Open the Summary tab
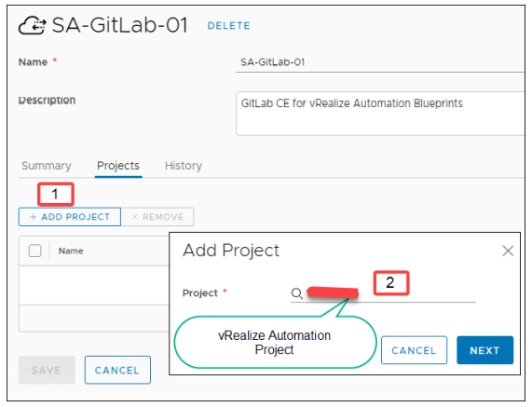Viewport: 532px width, 407px height. click(x=47, y=166)
